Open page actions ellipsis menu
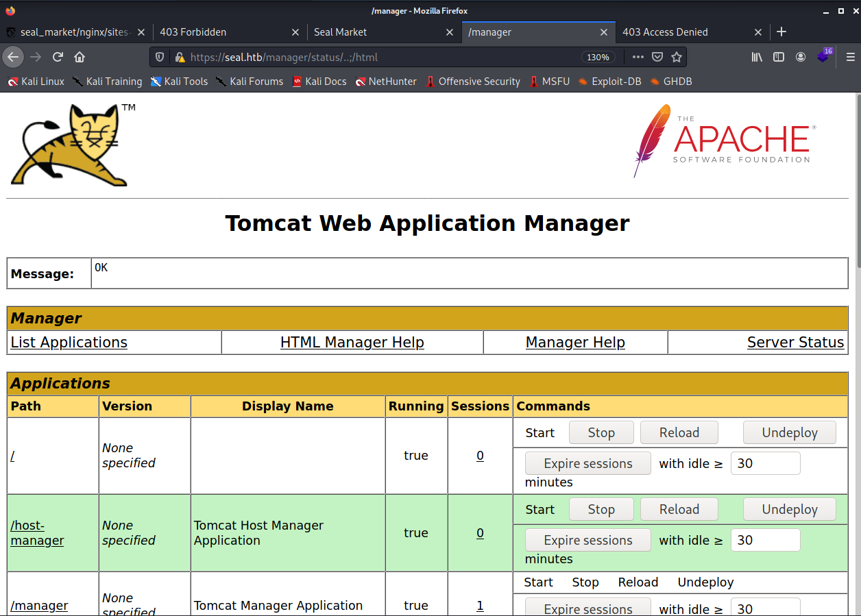861x616 pixels. point(638,57)
